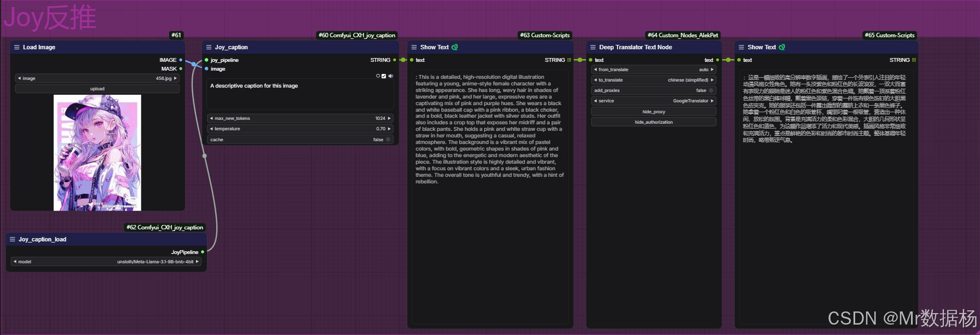Click the Joy反推 group title
980x335 pixels.
50,18
